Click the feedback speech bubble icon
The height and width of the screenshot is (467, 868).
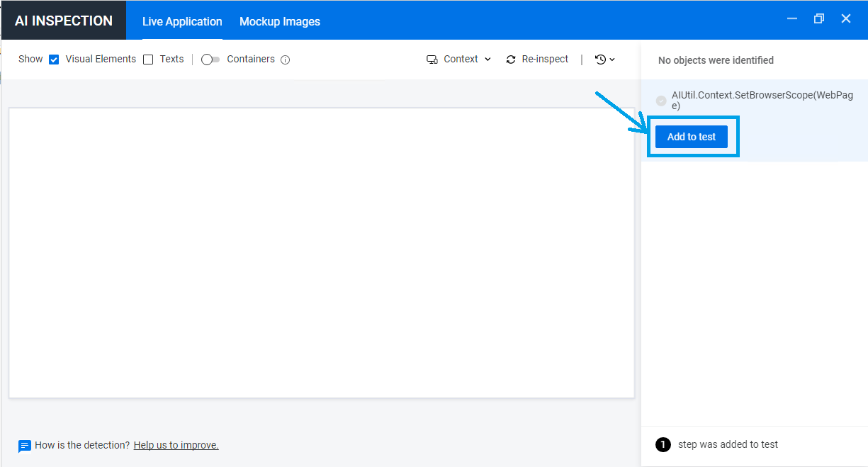coord(25,445)
